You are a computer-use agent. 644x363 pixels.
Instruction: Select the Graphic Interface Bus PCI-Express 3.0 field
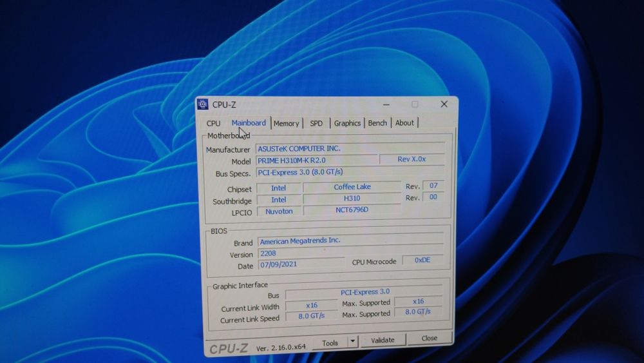[365, 292]
